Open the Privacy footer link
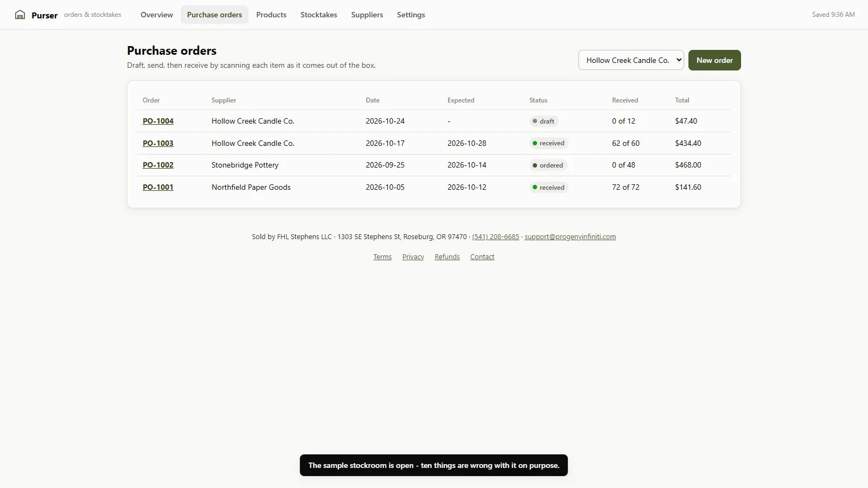 coord(413,257)
